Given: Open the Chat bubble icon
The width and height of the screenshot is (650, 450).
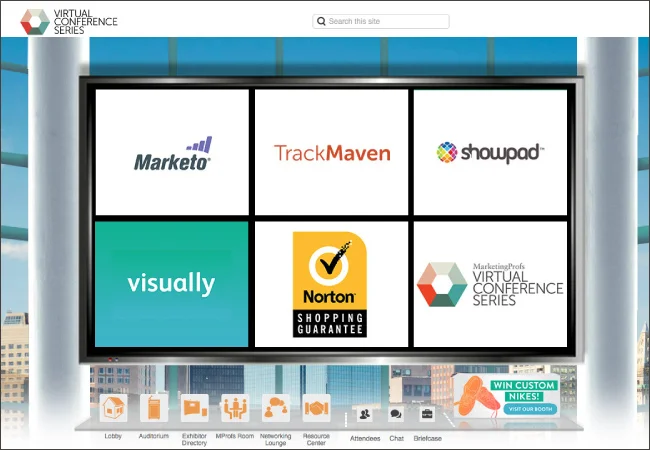Looking at the screenshot, I should click(396, 414).
